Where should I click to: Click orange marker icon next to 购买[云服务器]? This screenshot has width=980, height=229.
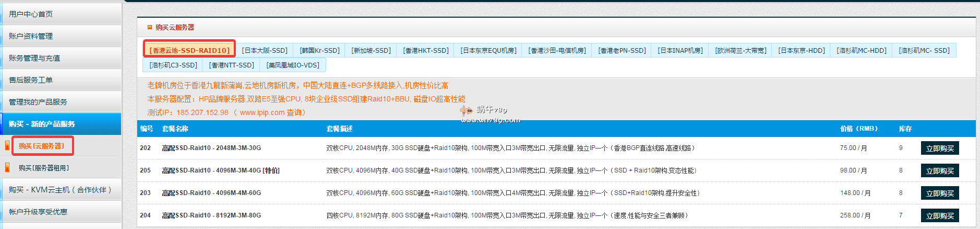(7, 146)
